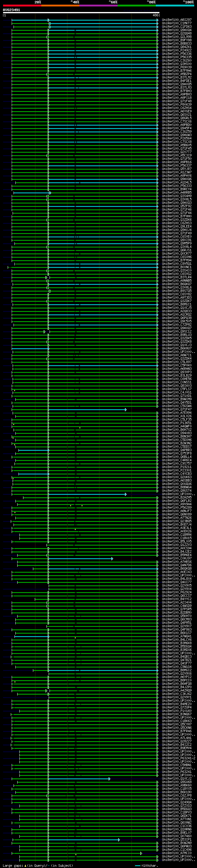
Task: Open hit UniRef100_C1FD63
Action: coord(176,26)
